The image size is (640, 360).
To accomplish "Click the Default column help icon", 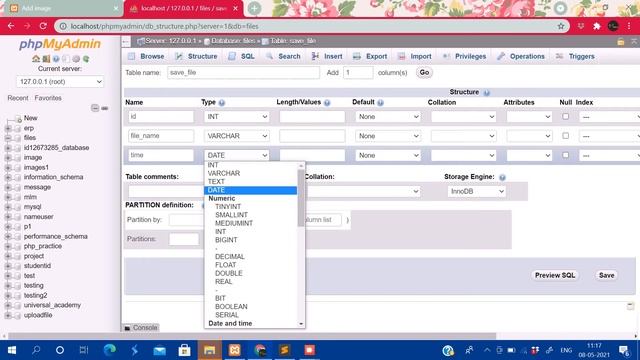I will point(380,102).
